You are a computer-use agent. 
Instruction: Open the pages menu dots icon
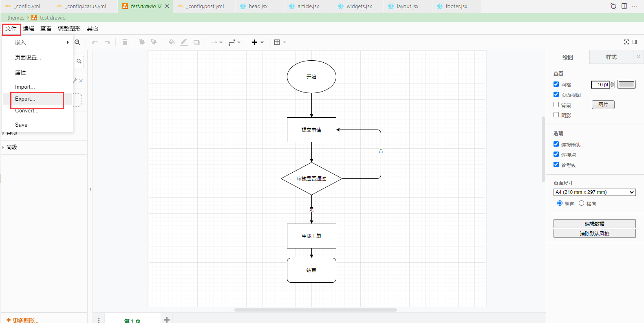(99, 320)
